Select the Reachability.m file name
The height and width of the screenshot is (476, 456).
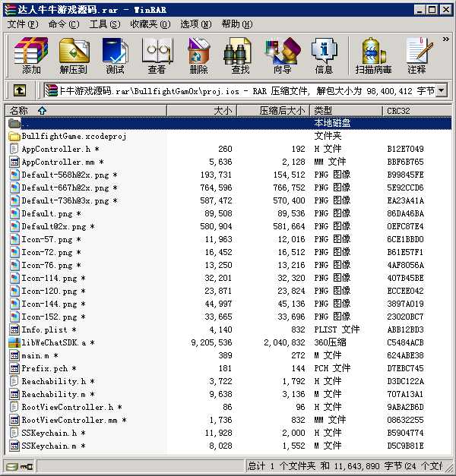click(x=58, y=394)
